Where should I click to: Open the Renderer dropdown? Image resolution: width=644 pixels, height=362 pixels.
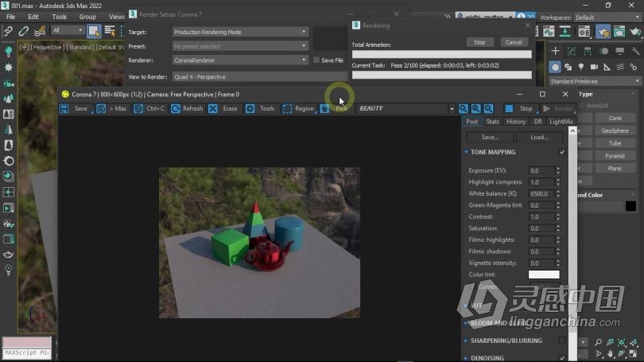tap(240, 60)
